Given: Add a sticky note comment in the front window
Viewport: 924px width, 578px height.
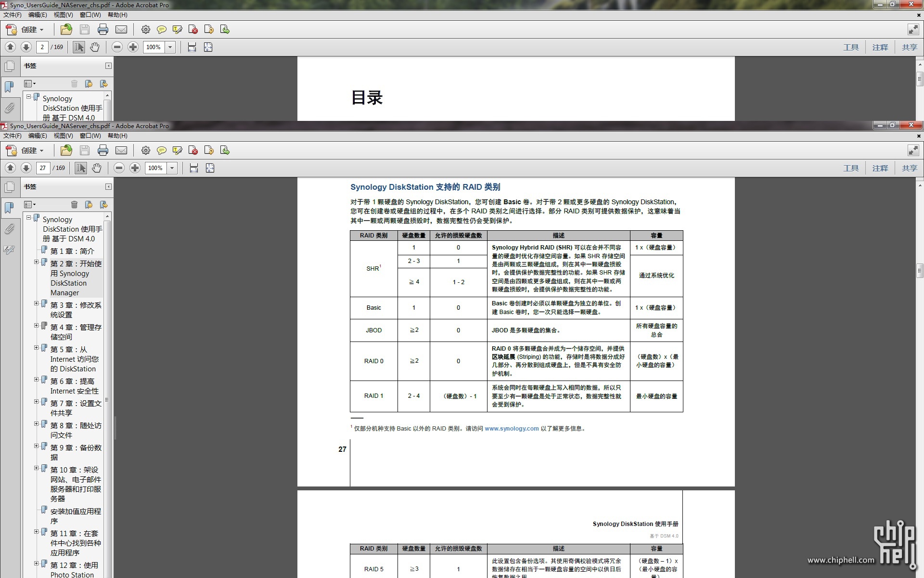Looking at the screenshot, I should click(x=162, y=151).
